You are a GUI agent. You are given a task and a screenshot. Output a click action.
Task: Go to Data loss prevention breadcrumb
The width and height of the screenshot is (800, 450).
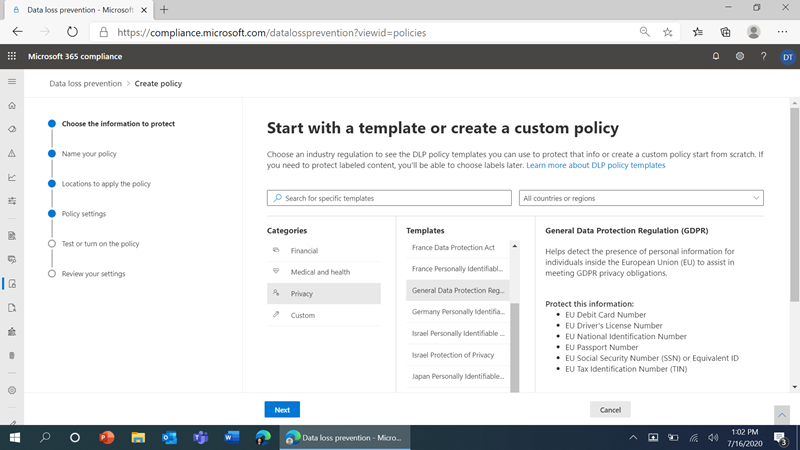(85, 83)
